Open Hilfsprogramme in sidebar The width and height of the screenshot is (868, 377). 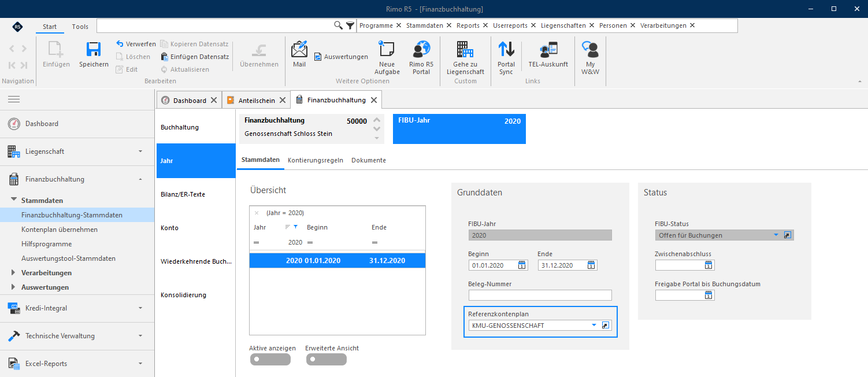tap(47, 244)
